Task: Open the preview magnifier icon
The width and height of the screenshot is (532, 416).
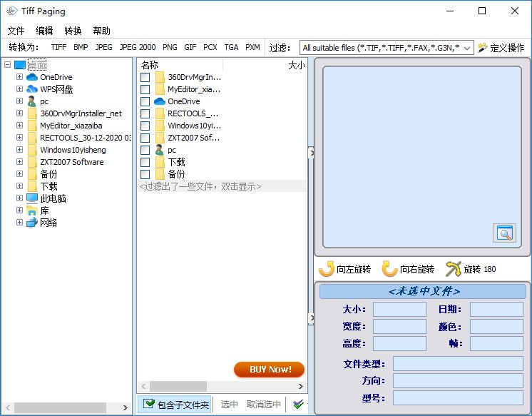Action: coord(504,233)
